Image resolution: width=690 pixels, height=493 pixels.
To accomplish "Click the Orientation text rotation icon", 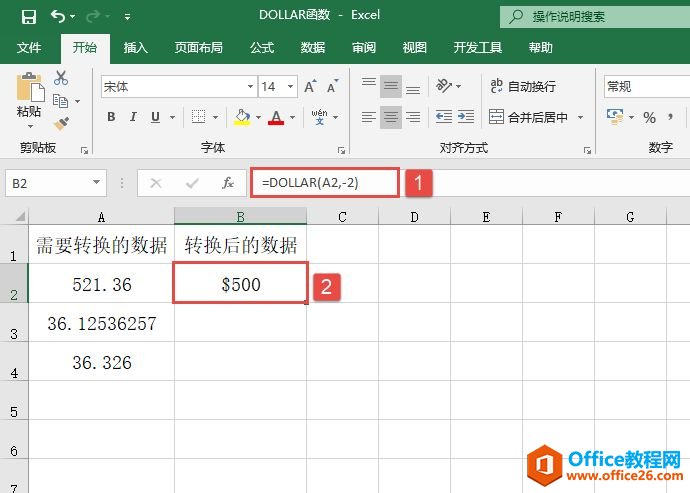I will (x=444, y=86).
